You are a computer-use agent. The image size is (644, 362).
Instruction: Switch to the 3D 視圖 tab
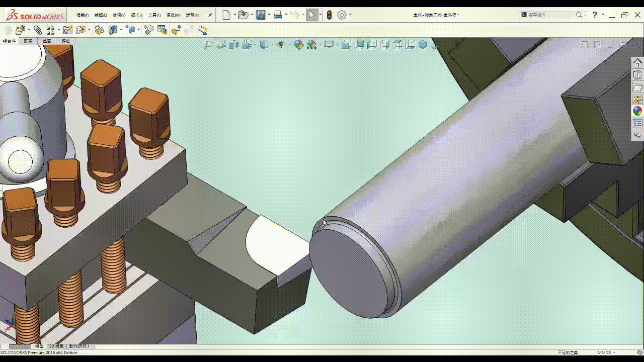(56, 346)
